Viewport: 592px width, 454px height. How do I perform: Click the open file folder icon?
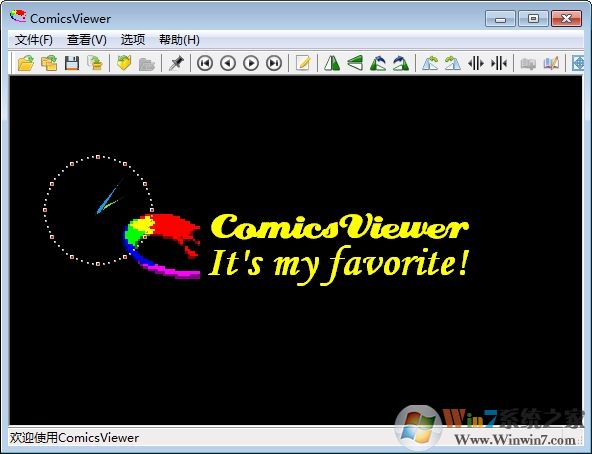point(26,63)
